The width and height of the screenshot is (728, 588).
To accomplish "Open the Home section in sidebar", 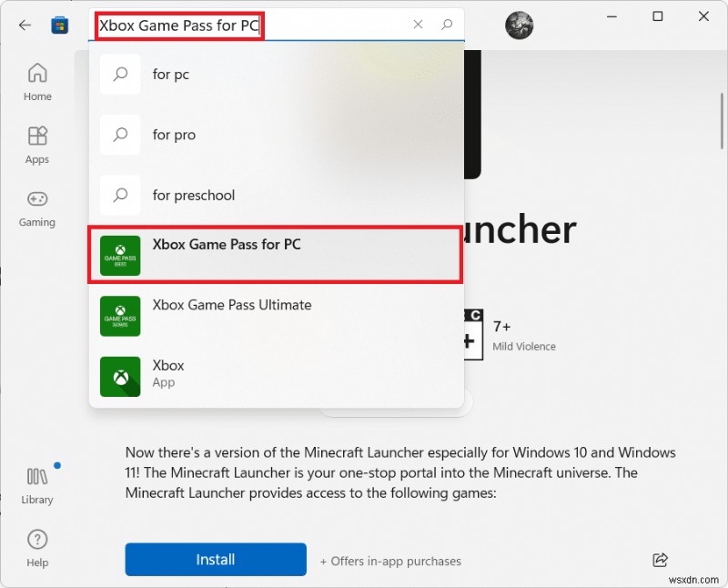I will coord(37,82).
